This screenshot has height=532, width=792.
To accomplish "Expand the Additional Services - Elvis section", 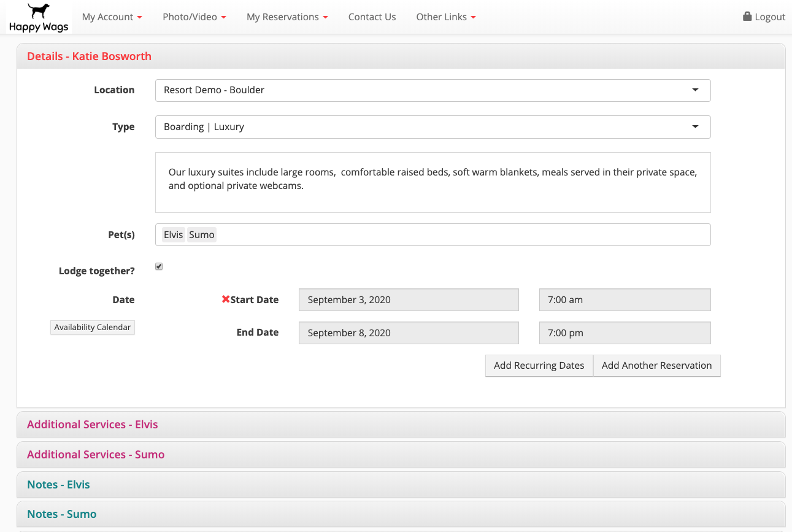I will point(92,424).
